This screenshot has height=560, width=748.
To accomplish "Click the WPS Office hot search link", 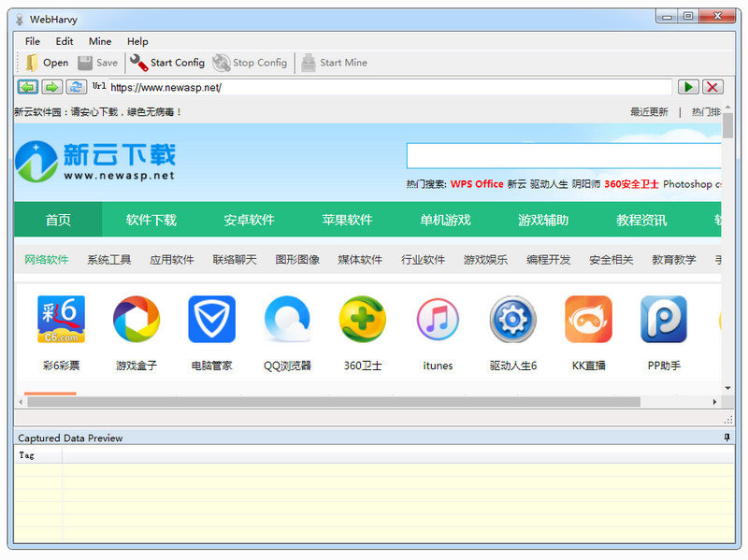I will (x=477, y=184).
